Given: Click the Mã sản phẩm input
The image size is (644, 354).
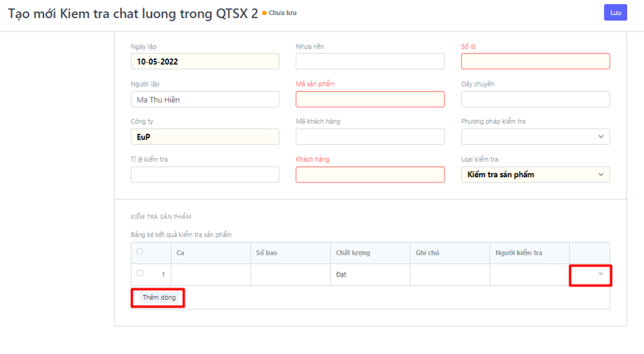Looking at the screenshot, I should [370, 99].
